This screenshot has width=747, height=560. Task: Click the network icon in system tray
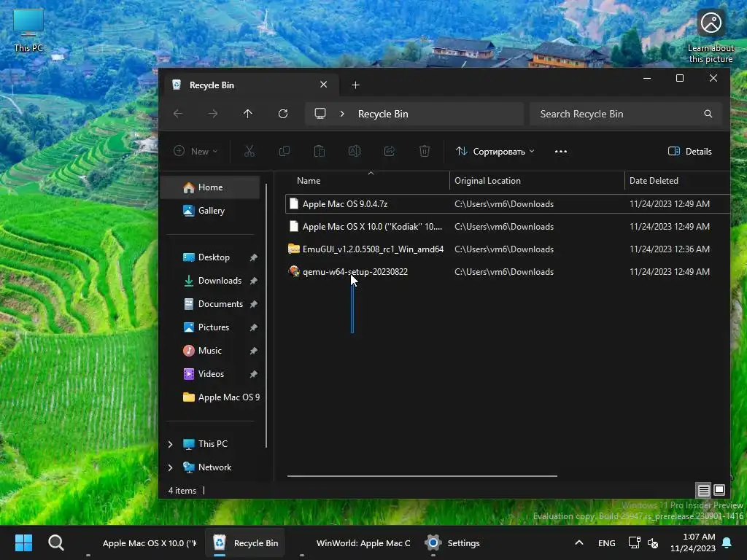click(x=634, y=542)
